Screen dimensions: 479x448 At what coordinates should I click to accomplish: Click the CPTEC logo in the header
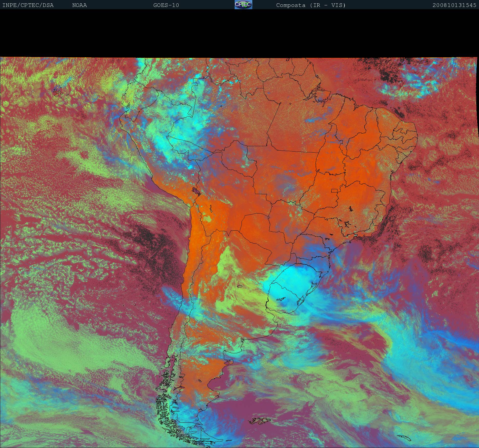(243, 5)
